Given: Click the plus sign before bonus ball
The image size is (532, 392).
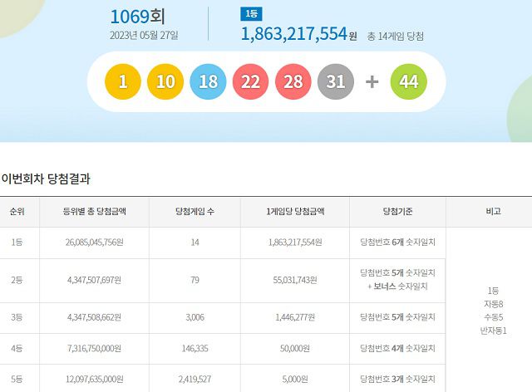Looking at the screenshot, I should coord(372,81).
